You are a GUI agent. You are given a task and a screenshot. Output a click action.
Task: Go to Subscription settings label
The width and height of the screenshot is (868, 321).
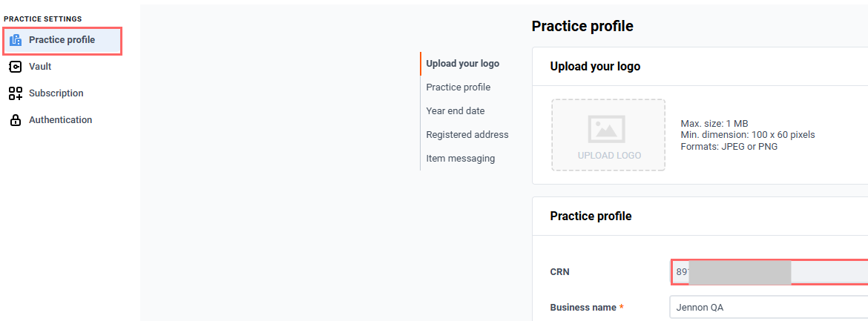click(x=56, y=93)
